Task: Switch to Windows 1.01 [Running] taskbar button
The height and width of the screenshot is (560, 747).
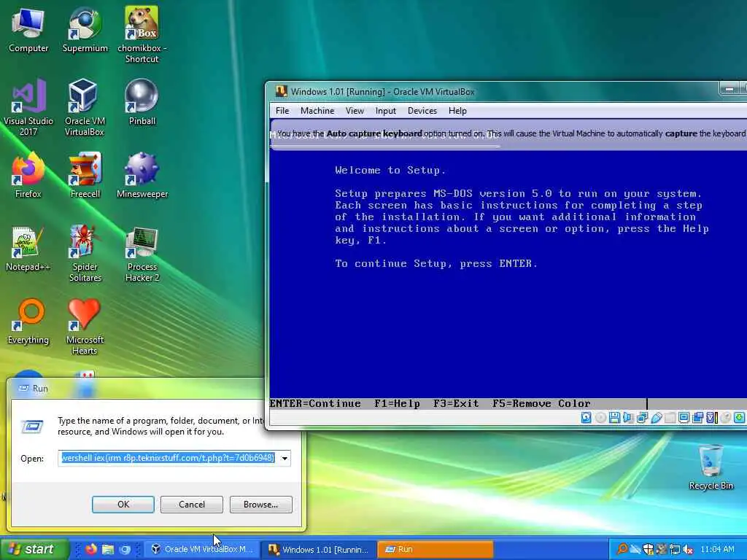Action: click(x=319, y=549)
